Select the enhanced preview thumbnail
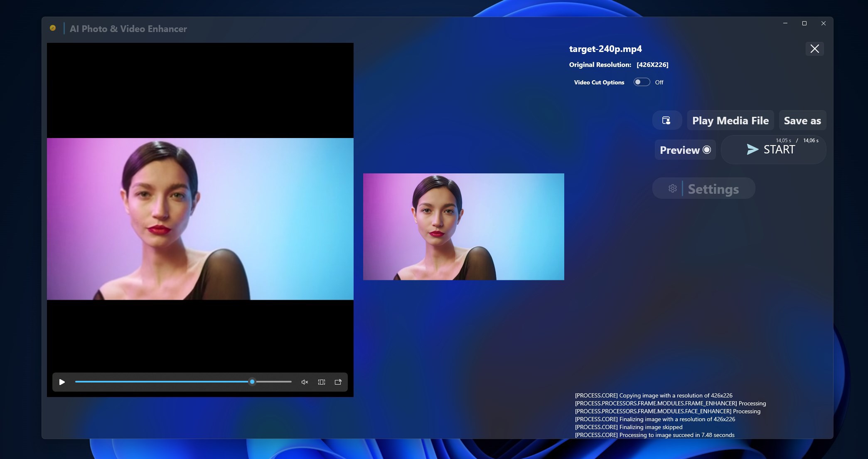 (x=463, y=227)
